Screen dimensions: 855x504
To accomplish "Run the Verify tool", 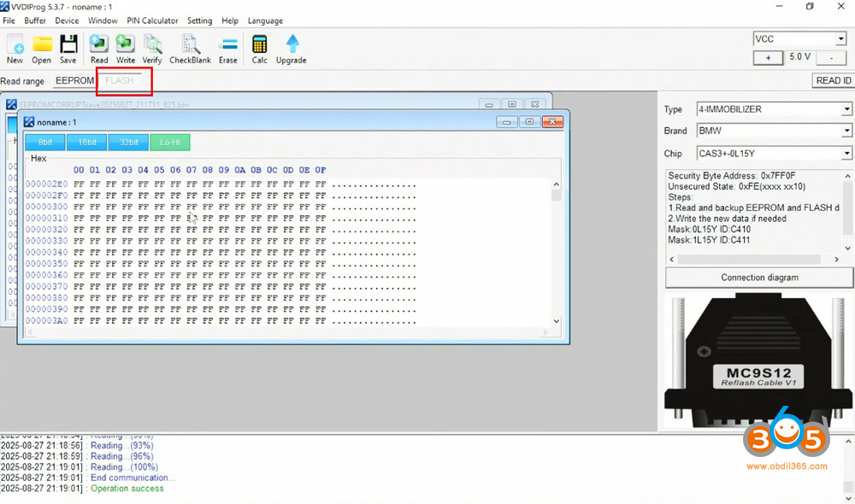I will click(x=152, y=49).
